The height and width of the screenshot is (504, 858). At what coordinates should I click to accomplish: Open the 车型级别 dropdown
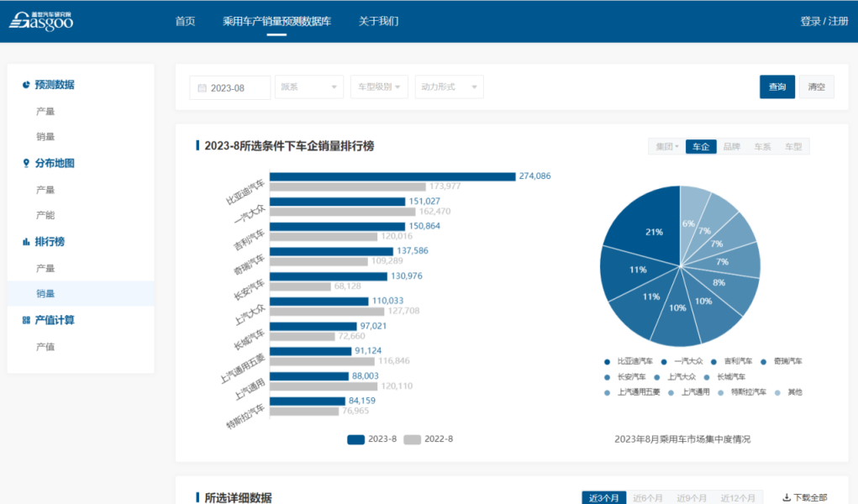[x=379, y=87]
